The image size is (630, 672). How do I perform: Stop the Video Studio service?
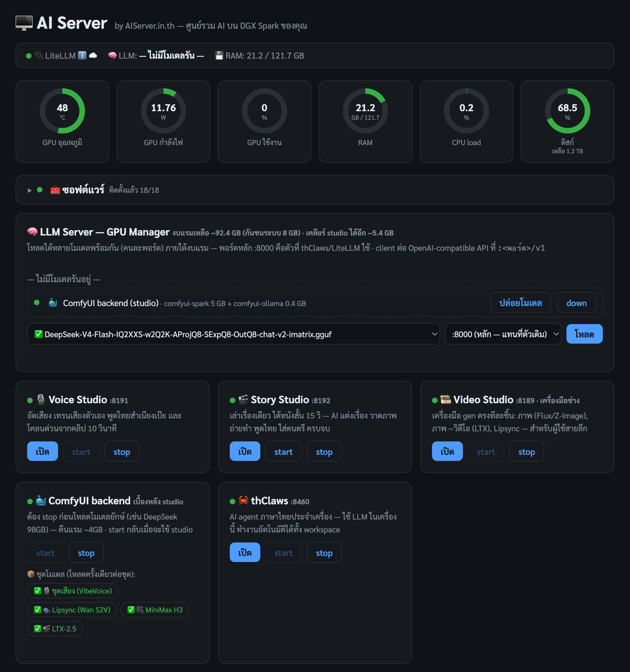pyautogui.click(x=526, y=451)
